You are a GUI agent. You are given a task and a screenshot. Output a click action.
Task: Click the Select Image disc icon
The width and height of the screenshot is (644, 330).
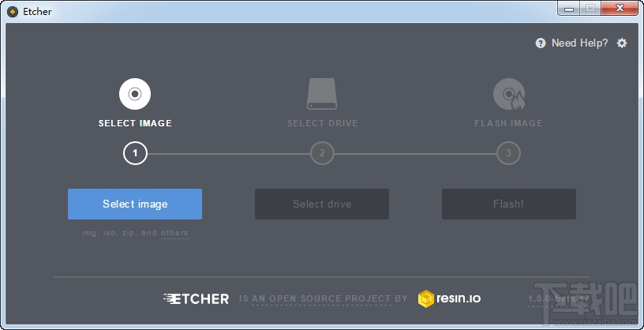(x=135, y=94)
